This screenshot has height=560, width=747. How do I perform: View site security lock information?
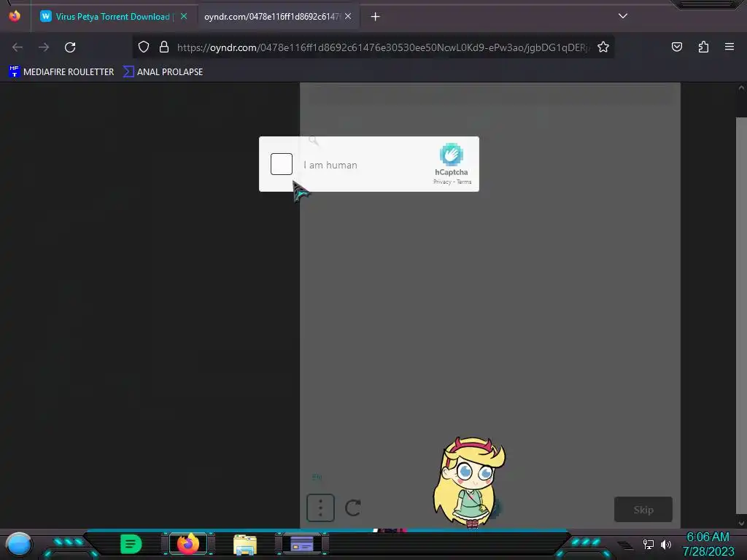[x=164, y=47]
